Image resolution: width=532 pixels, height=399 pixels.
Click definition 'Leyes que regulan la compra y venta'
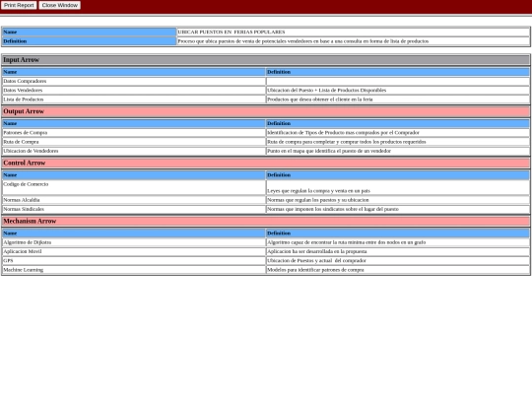(x=318, y=191)
